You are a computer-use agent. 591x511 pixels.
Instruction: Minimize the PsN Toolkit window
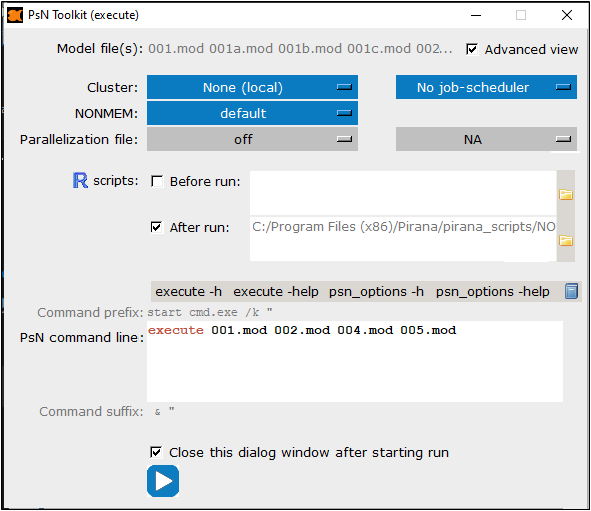(476, 15)
